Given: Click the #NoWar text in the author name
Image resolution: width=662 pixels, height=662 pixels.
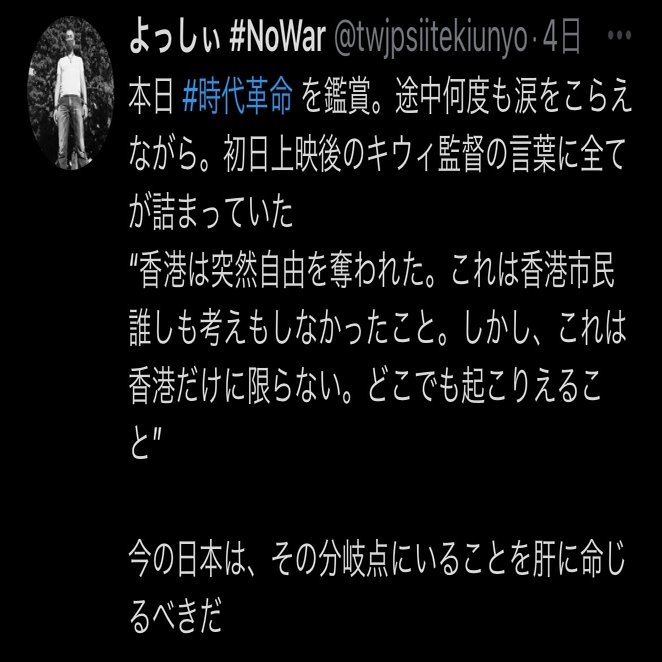Looking at the screenshot, I should (277, 38).
